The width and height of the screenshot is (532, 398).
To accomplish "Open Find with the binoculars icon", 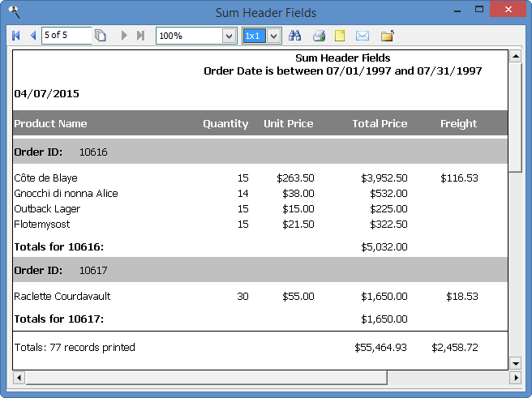I will pos(295,36).
